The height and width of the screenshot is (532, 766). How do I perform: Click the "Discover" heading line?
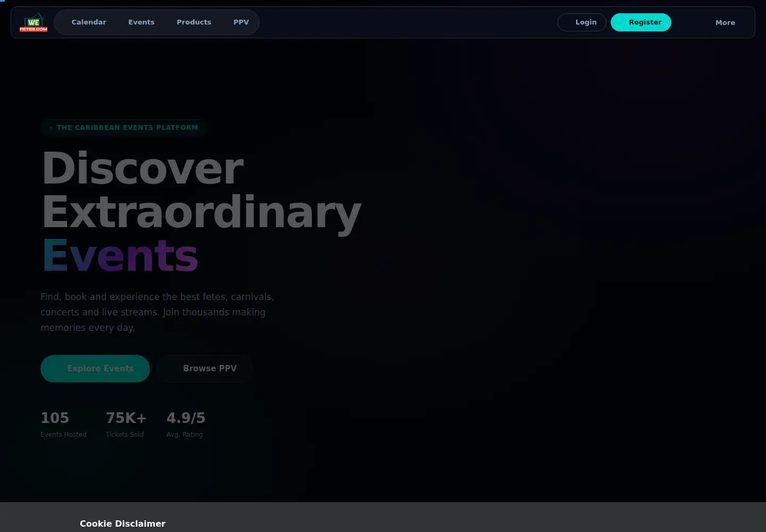[143, 168]
